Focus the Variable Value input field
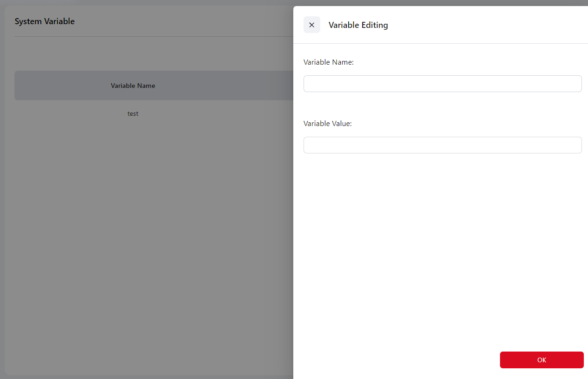The width and height of the screenshot is (588, 379). coord(442,145)
